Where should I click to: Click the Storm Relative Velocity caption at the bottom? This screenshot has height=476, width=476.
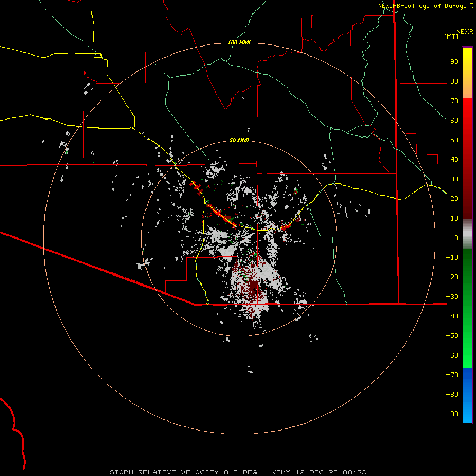coord(238,472)
